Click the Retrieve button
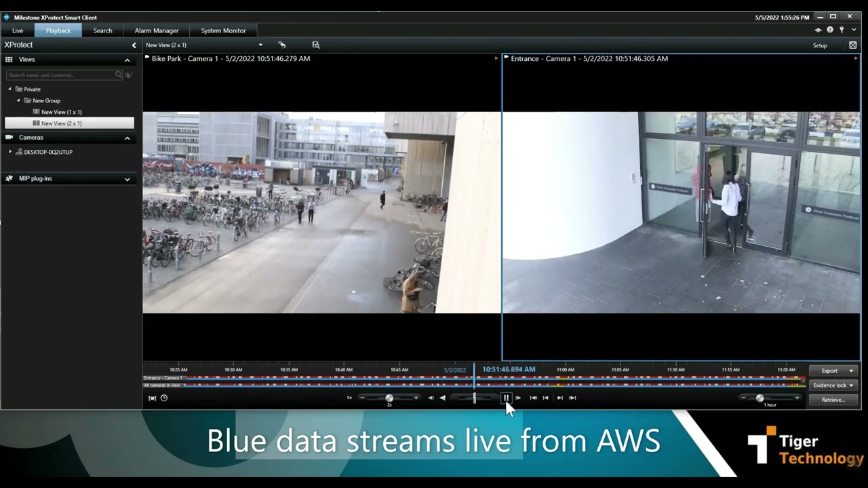 833,400
